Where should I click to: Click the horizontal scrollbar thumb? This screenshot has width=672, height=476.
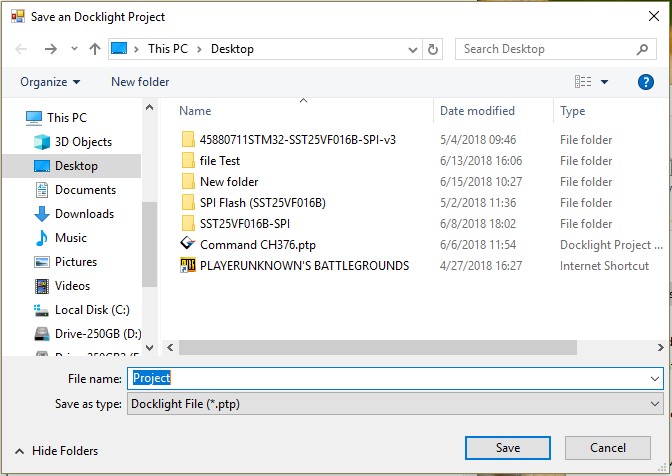(378, 347)
